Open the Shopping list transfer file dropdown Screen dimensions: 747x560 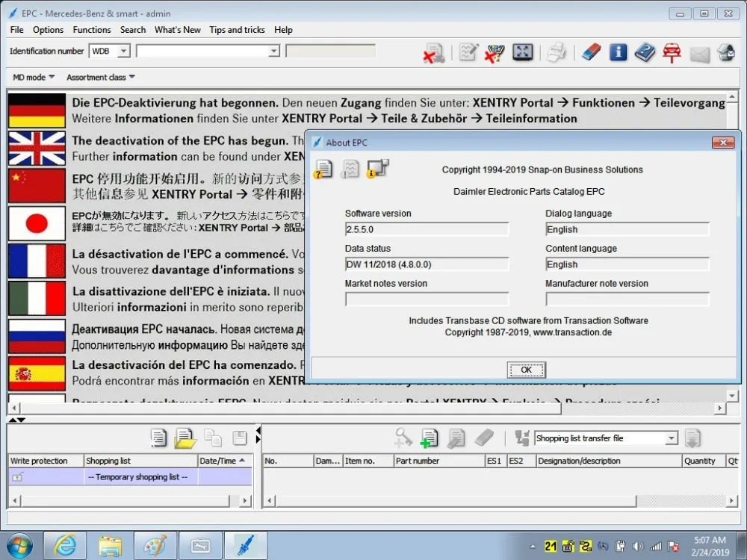(672, 438)
